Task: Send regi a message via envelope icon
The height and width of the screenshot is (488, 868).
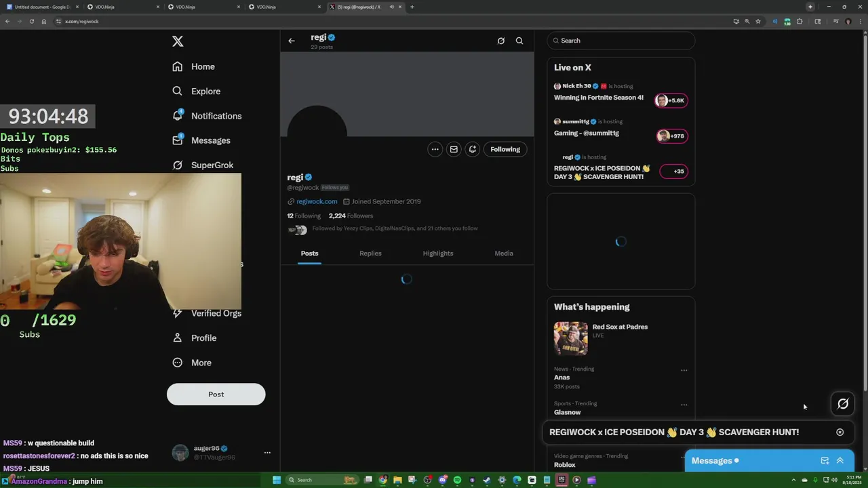Action: (x=454, y=149)
